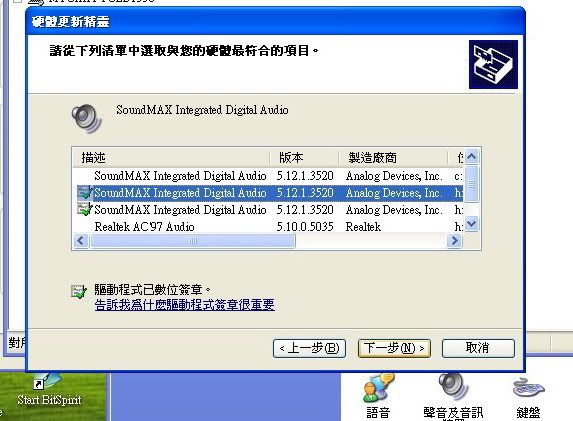
Task: Cancel the wizard with 取消
Action: 478,348
